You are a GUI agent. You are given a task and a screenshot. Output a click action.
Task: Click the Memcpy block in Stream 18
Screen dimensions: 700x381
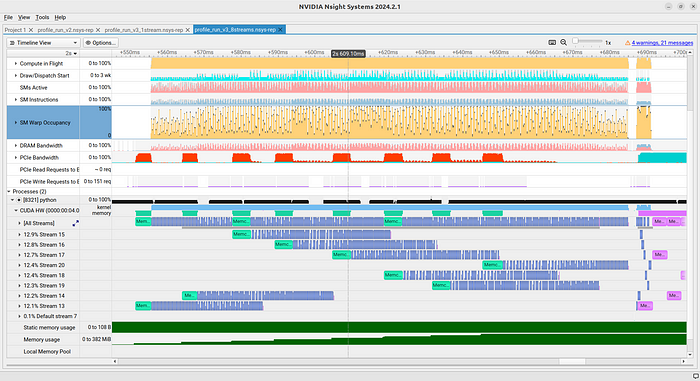tap(393, 276)
